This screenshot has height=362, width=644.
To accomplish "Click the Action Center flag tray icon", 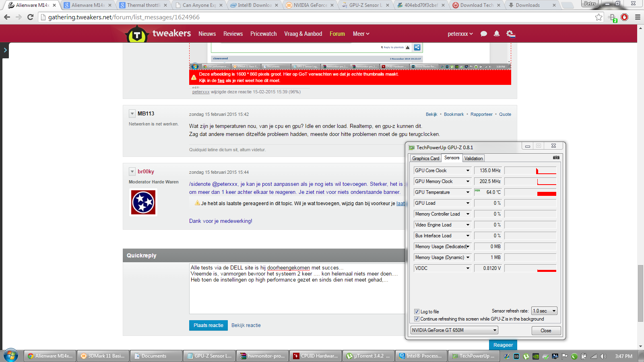I will (564, 356).
